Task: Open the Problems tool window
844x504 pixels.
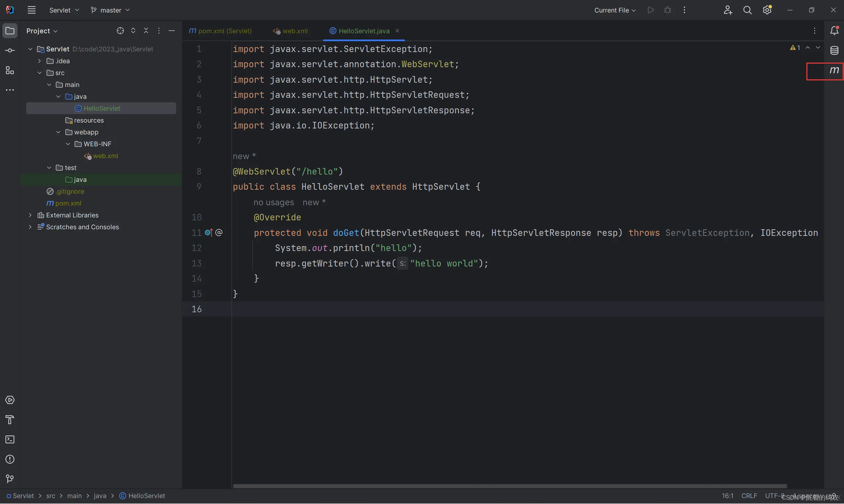Action: click(x=10, y=459)
